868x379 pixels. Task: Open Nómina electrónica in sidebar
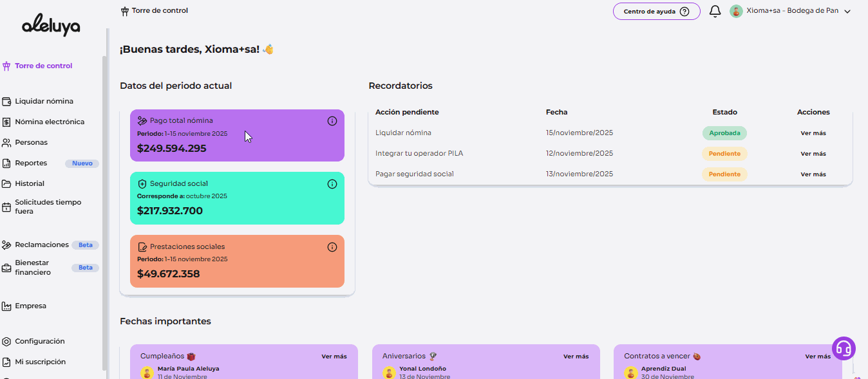pyautogui.click(x=50, y=122)
